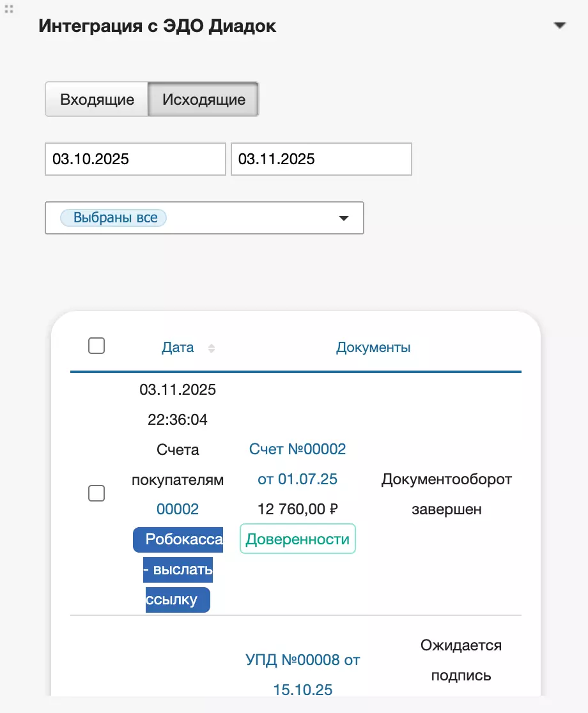The image size is (588, 713).
Task: Switch to the Входящие tab
Action: point(97,100)
